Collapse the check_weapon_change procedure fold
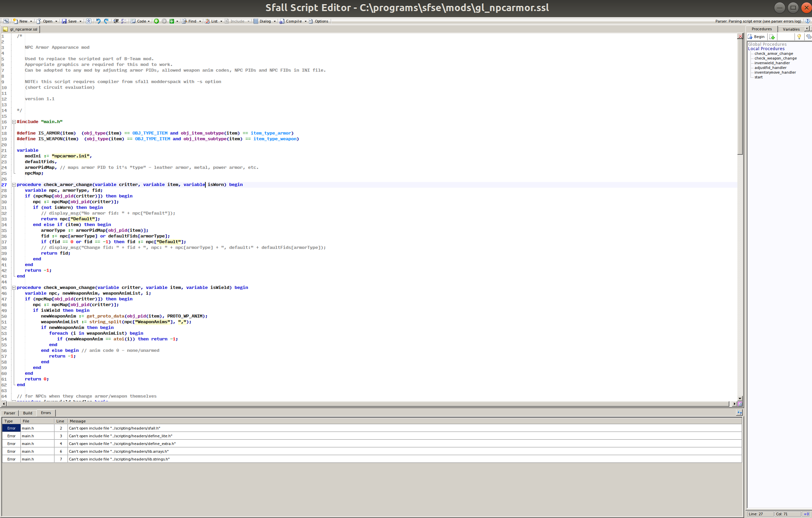 click(x=14, y=288)
